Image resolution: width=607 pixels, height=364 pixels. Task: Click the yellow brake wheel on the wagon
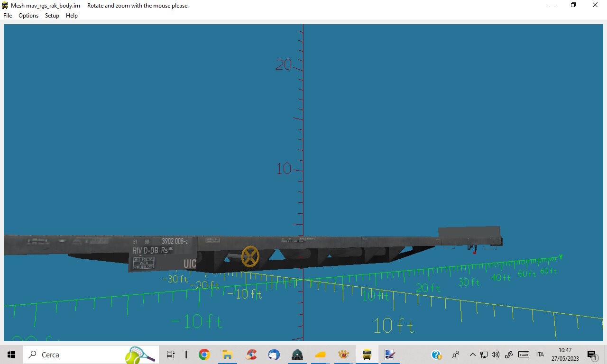[x=250, y=256]
